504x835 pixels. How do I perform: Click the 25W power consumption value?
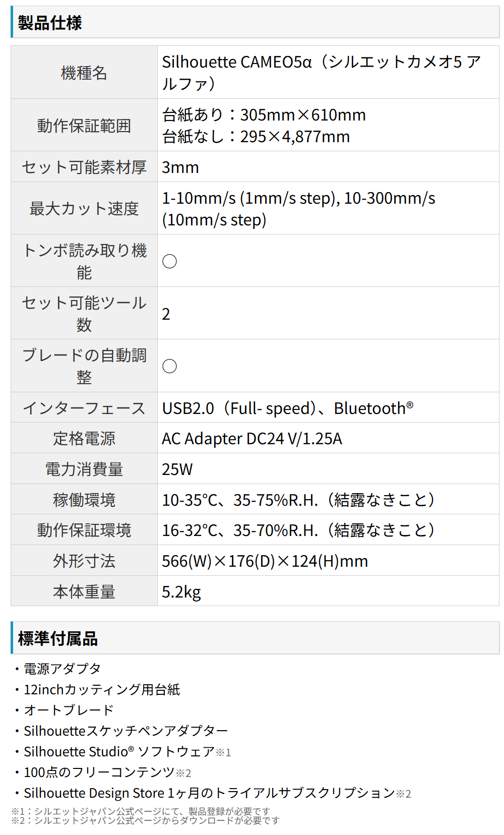coord(177,469)
